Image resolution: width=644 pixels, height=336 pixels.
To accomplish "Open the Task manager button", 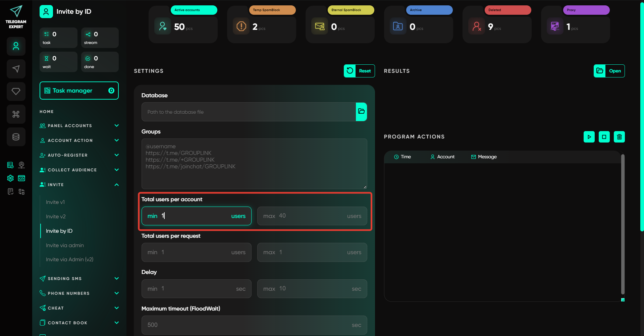I will [x=79, y=91].
